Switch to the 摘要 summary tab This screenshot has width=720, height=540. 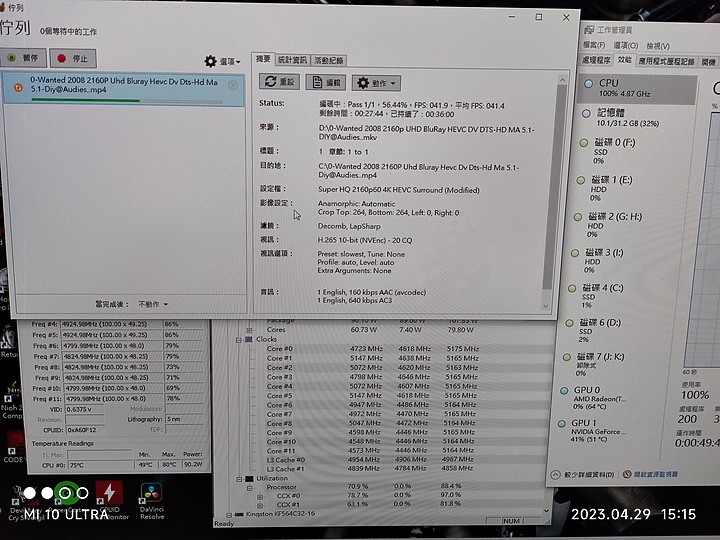coord(263,59)
